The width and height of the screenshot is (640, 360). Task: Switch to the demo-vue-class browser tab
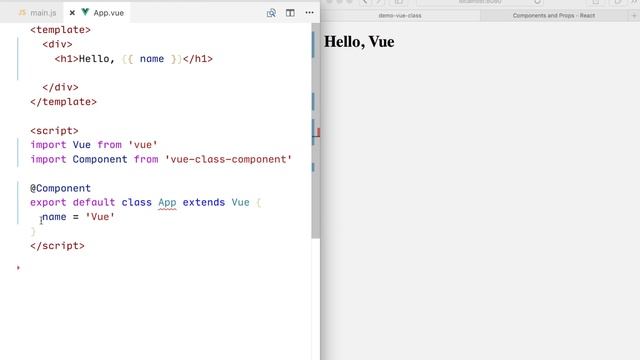(400, 16)
